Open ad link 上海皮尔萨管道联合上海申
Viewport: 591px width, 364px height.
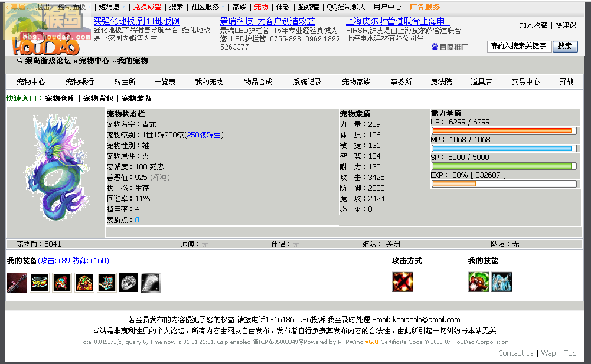(x=398, y=21)
